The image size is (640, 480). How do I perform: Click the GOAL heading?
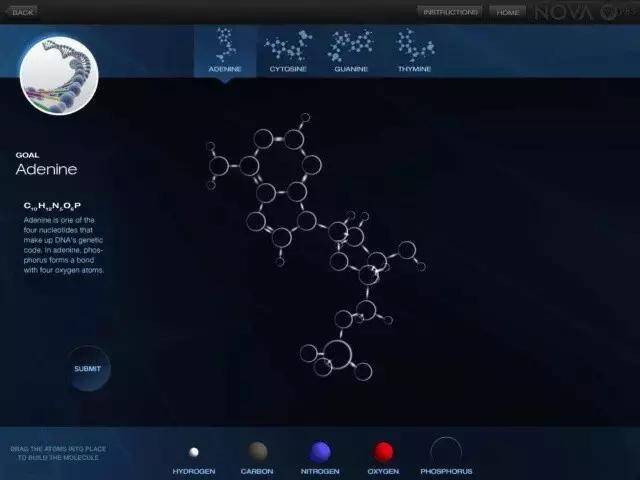pyautogui.click(x=27, y=155)
